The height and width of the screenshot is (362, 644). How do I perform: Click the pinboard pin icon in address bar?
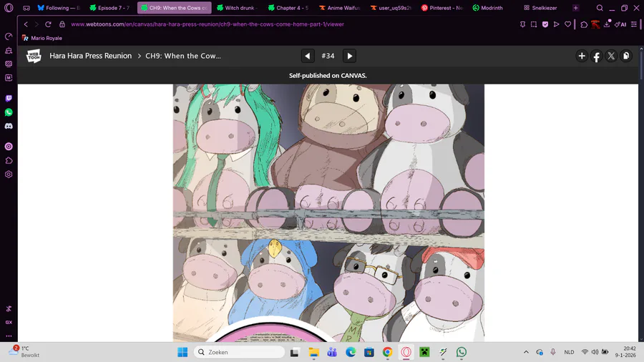click(522, 24)
